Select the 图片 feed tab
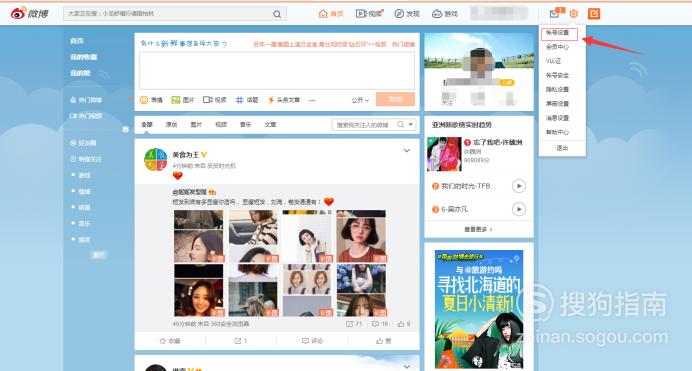 coord(196,125)
